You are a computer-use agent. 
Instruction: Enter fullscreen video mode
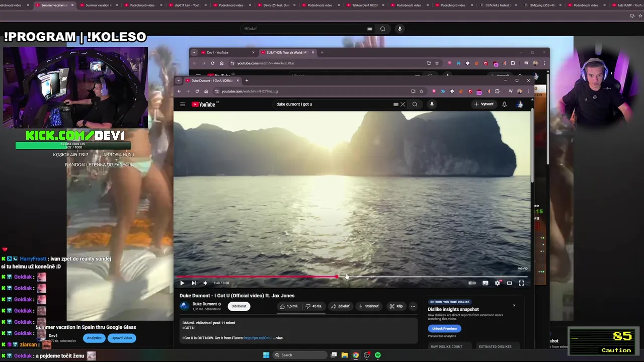pyautogui.click(x=521, y=283)
